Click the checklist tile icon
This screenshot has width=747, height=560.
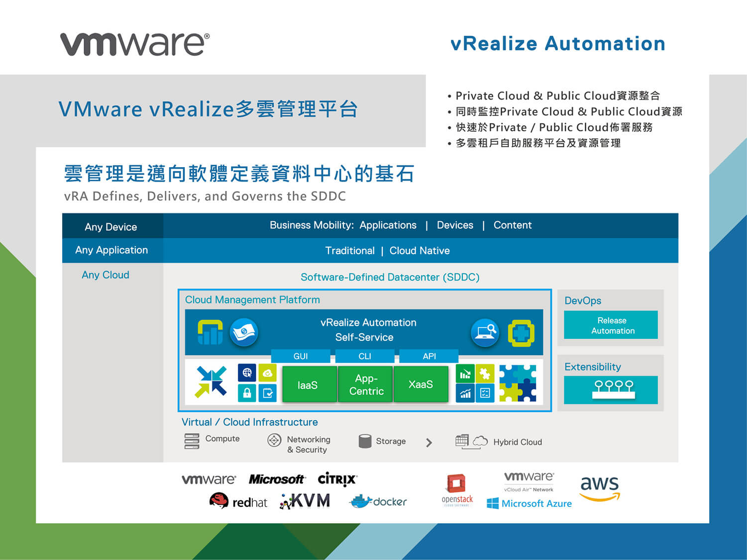[485, 393]
